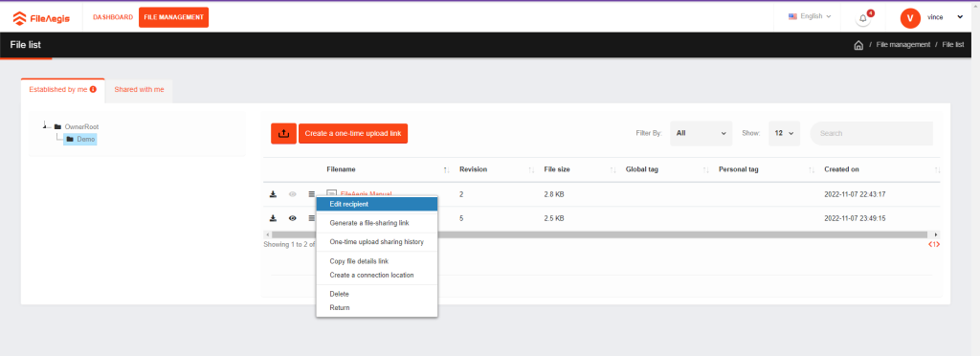The image size is (980, 356).
Task: Click the Demo folder icon
Action: point(70,140)
